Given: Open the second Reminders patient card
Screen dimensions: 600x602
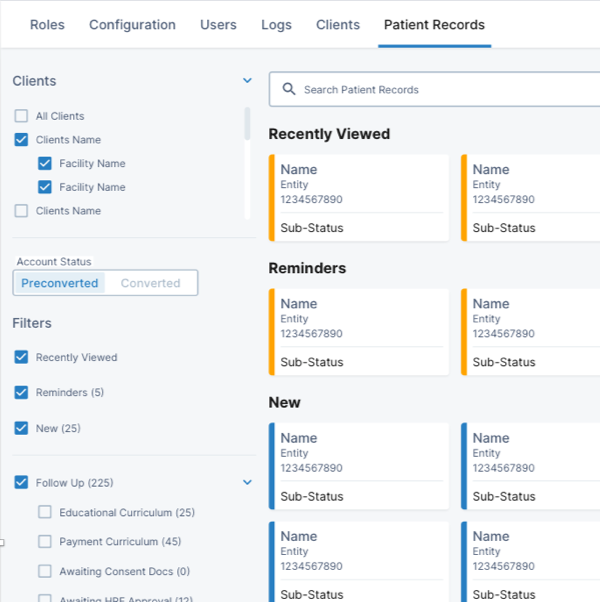Looking at the screenshot, I should coord(531,332).
